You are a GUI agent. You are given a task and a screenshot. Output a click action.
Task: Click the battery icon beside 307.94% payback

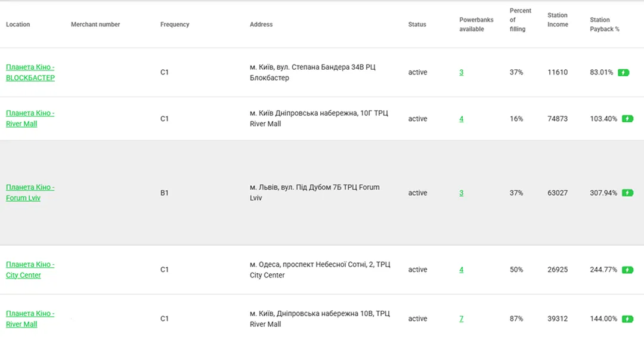point(627,193)
